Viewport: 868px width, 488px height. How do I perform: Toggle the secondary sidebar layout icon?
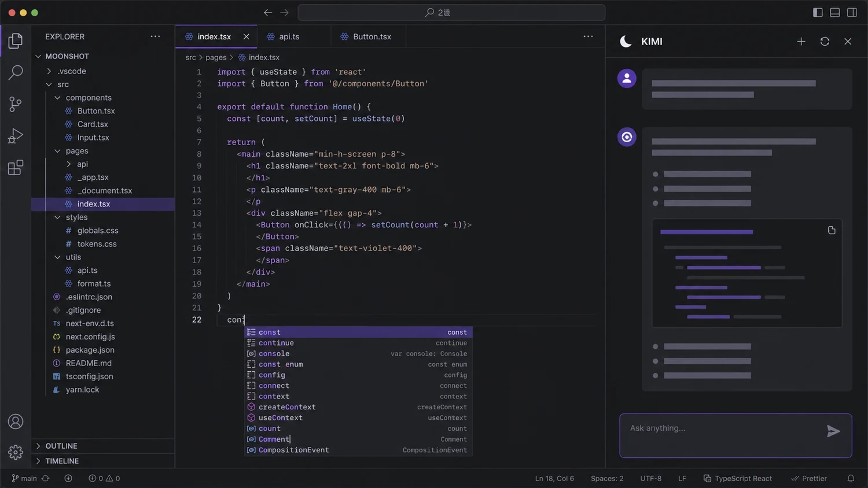tap(852, 12)
